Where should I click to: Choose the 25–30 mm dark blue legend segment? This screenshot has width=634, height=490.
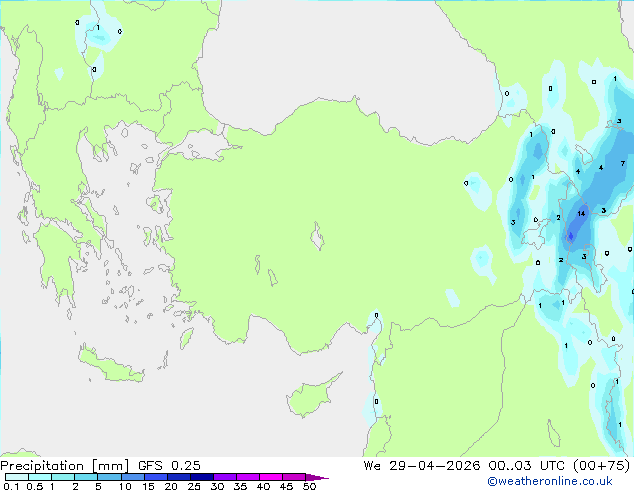point(201,477)
